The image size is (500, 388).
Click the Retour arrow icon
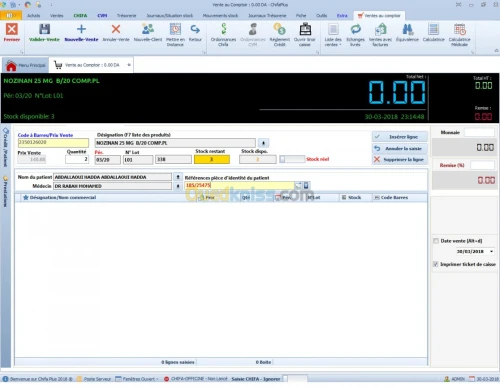click(195, 29)
